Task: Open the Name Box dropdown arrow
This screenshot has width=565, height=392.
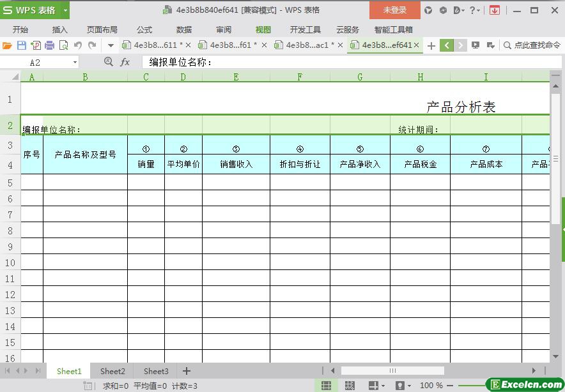Action: [75, 63]
